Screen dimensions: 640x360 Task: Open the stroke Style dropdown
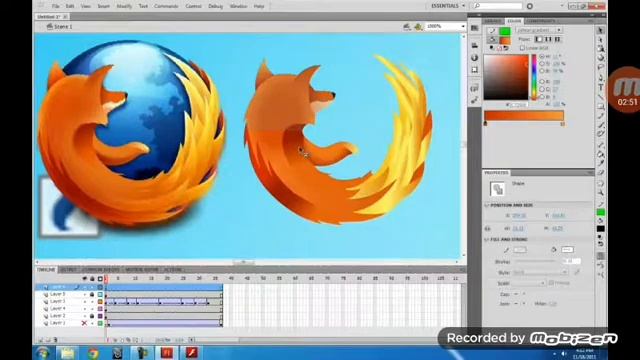tap(540, 272)
